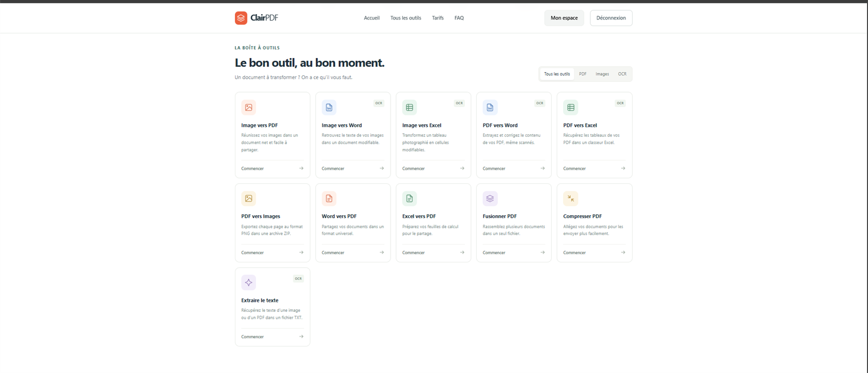Filter tools by the Images tab

coord(602,74)
